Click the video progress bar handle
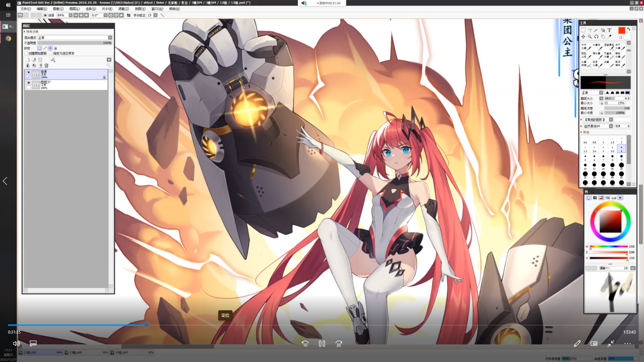Image resolution: width=644 pixels, height=362 pixels. (x=147, y=325)
